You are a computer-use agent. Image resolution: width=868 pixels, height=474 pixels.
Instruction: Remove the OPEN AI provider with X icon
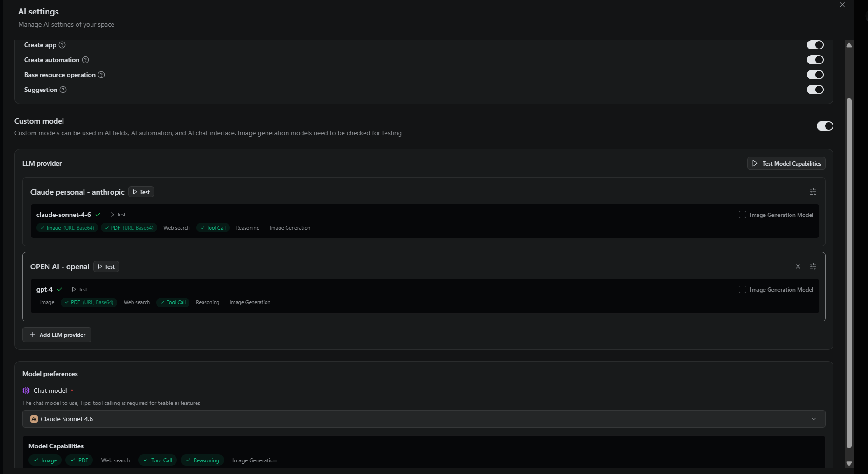click(x=798, y=266)
